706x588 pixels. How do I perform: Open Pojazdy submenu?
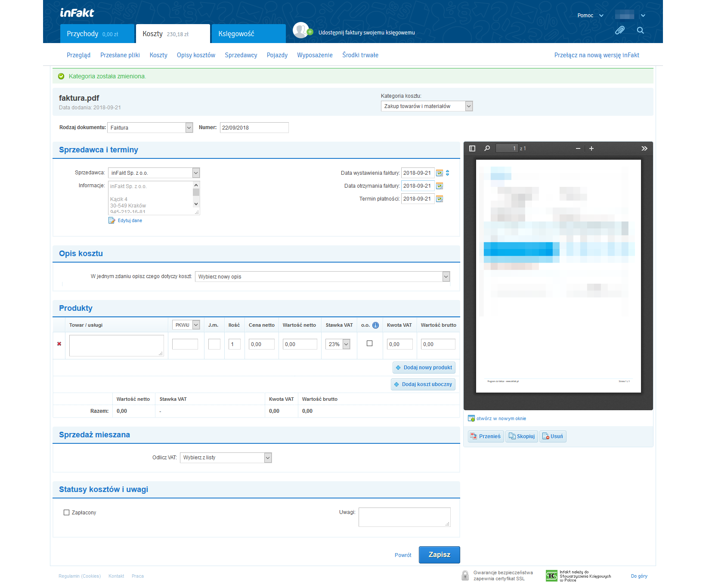tap(277, 55)
